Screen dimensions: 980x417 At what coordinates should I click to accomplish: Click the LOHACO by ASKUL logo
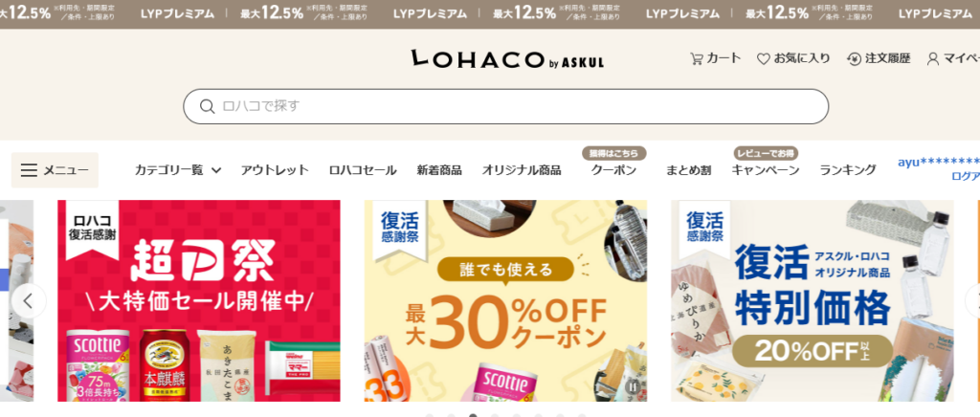[507, 59]
